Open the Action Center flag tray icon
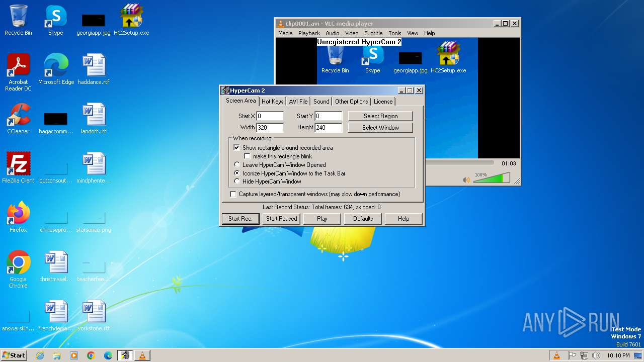The width and height of the screenshot is (644, 362). click(572, 355)
